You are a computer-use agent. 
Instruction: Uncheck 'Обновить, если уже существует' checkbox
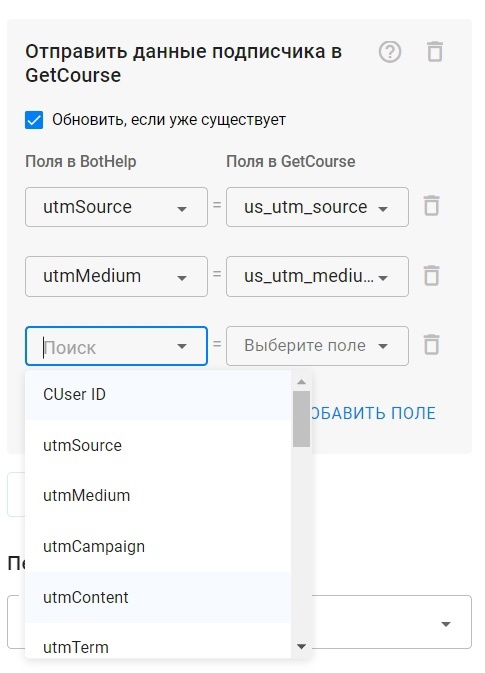(34, 120)
